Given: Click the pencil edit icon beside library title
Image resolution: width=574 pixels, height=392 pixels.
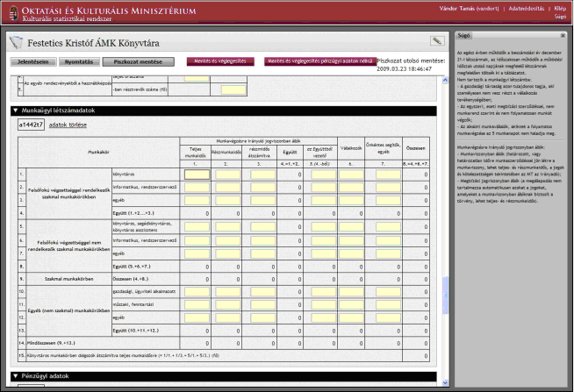Looking at the screenshot, I should 437,41.
